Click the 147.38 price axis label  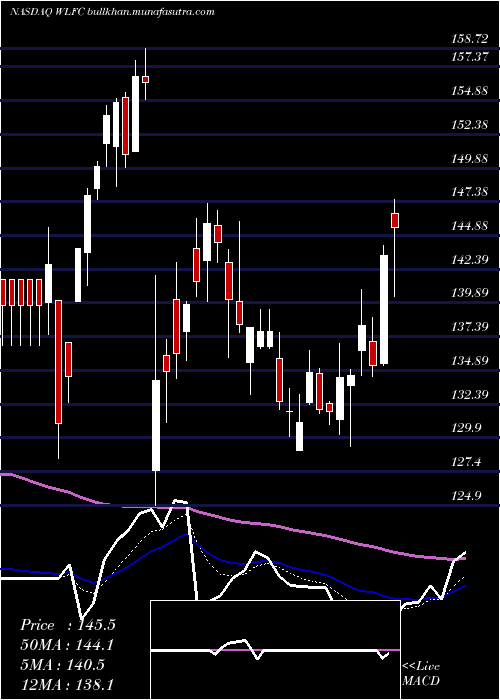[x=469, y=192]
